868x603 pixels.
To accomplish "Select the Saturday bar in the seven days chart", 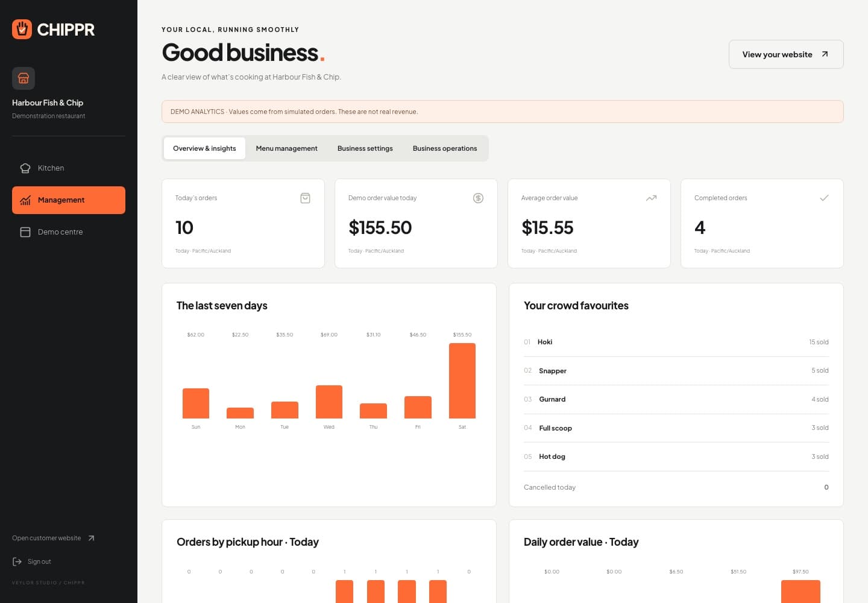I will 462,380.
